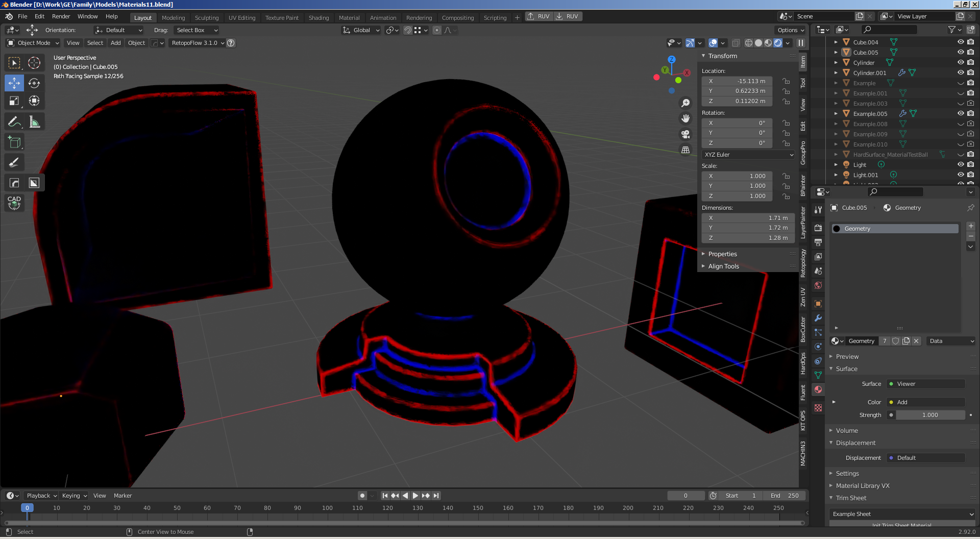The height and width of the screenshot is (539, 980).
Task: Switch to the Shading workspace tab
Action: (318, 17)
